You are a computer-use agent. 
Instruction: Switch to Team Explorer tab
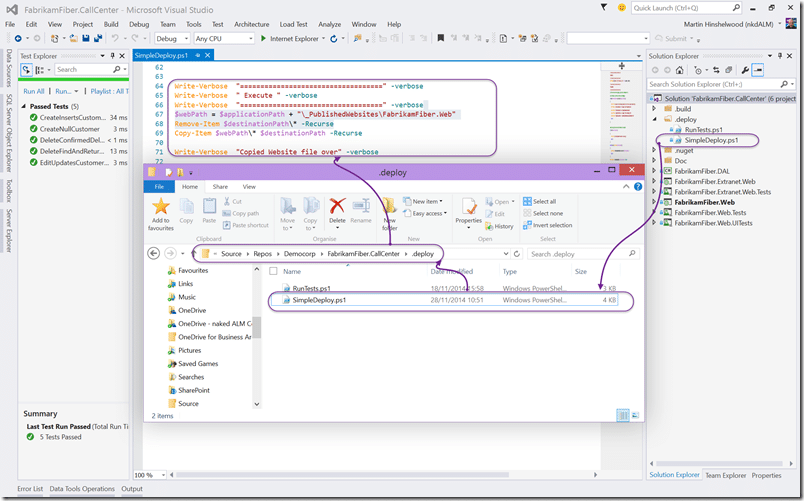pyautogui.click(x=726, y=475)
